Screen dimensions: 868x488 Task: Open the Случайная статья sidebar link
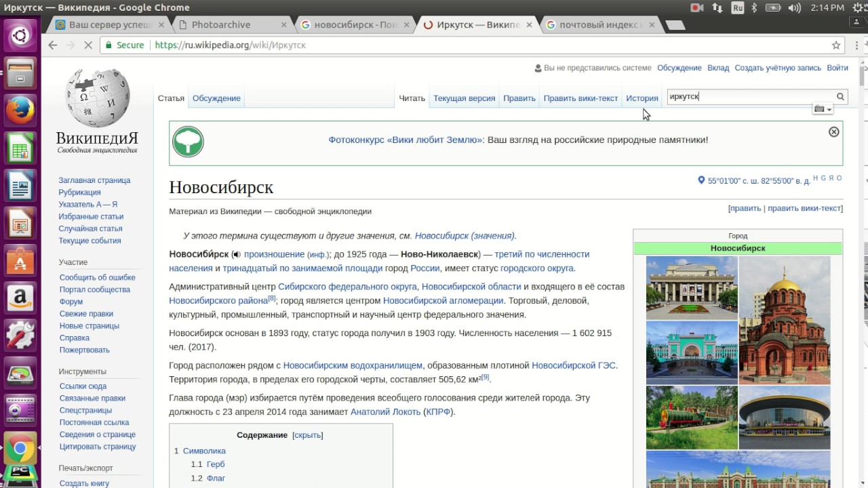point(90,228)
